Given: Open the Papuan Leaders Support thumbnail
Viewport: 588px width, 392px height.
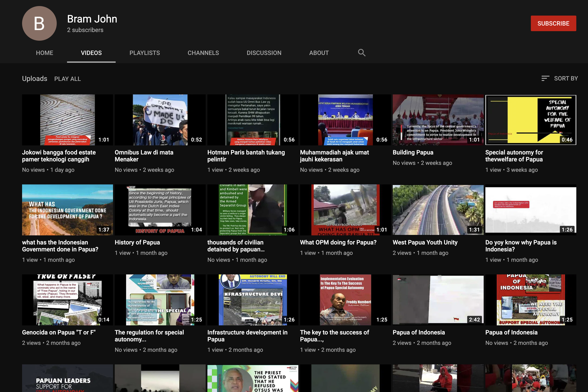Looking at the screenshot, I should (x=68, y=378).
